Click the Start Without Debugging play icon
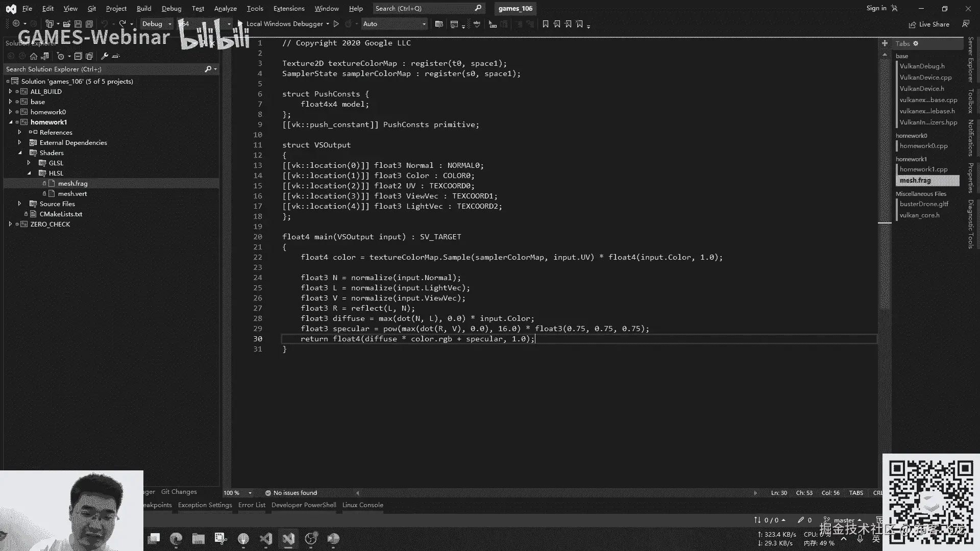The width and height of the screenshot is (980, 551). pyautogui.click(x=336, y=24)
